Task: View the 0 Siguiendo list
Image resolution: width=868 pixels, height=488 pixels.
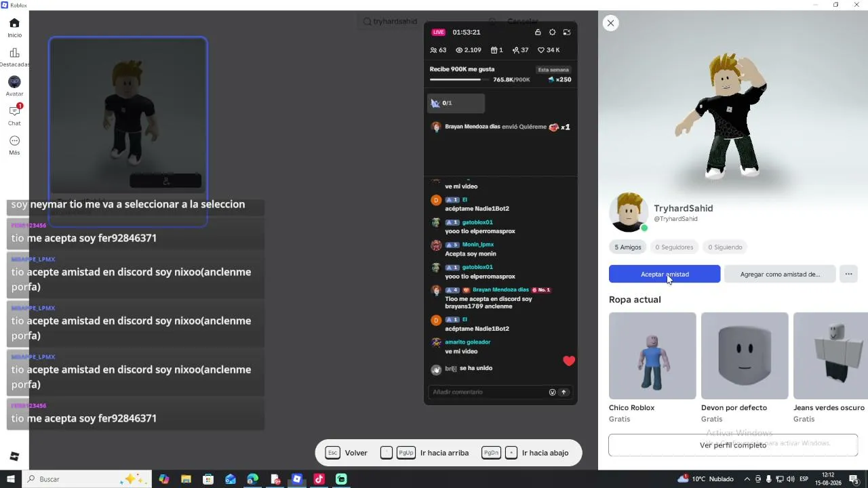Action: coord(725,247)
